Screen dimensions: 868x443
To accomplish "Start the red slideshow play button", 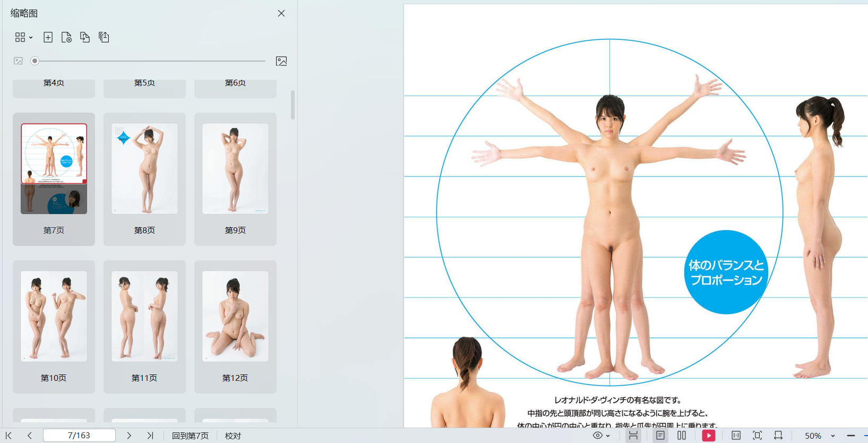I will coord(709,436).
